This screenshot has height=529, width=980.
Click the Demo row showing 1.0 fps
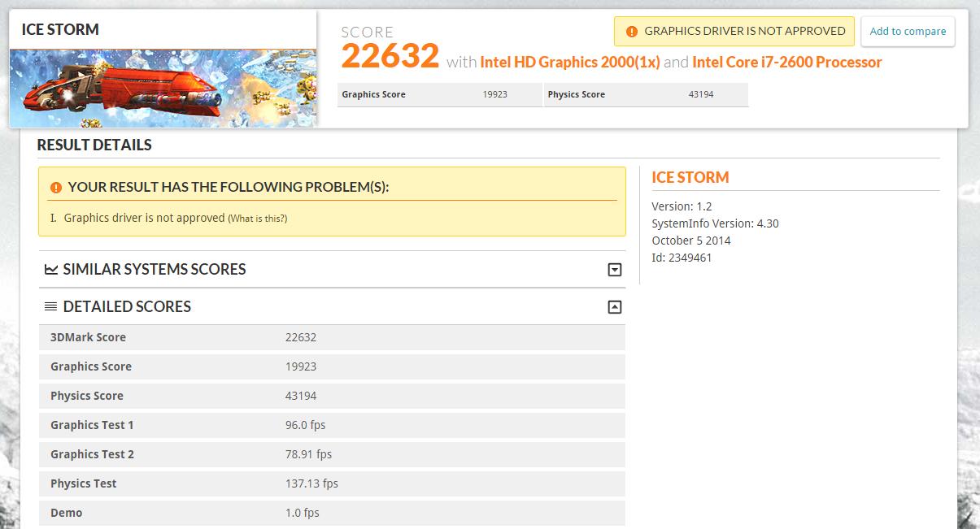[x=332, y=513]
